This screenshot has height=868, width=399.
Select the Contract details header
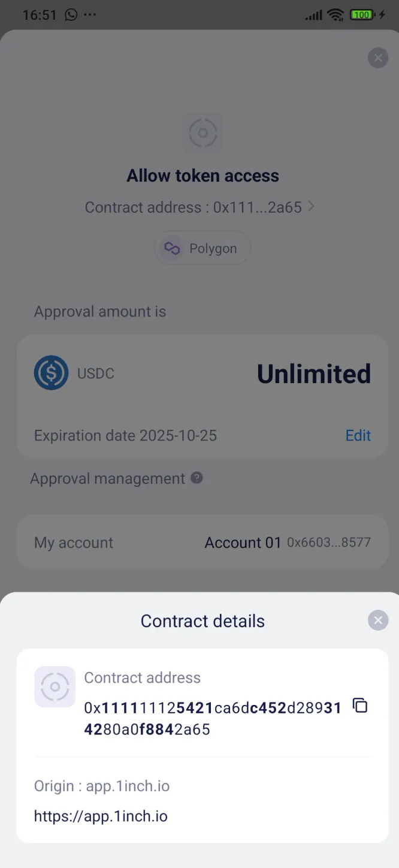click(202, 620)
